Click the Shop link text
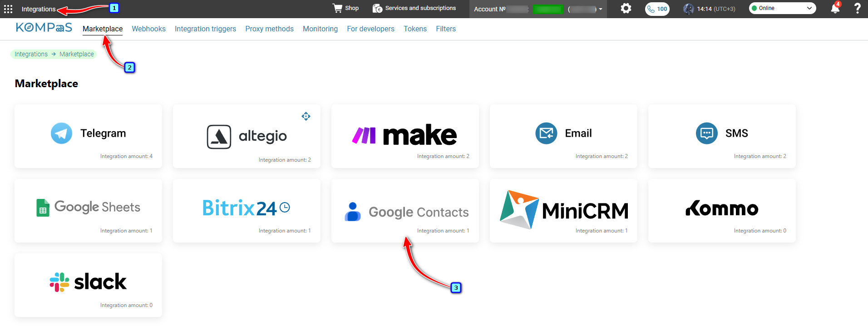868x327 pixels. point(352,8)
